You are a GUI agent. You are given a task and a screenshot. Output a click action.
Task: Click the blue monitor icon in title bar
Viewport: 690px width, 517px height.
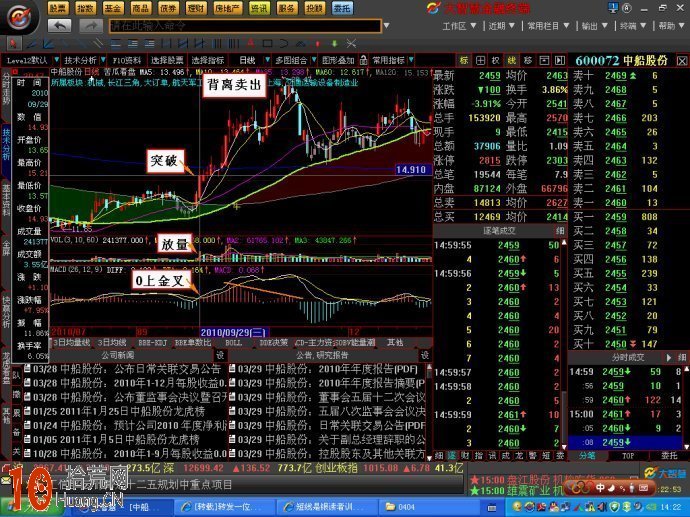click(x=613, y=7)
